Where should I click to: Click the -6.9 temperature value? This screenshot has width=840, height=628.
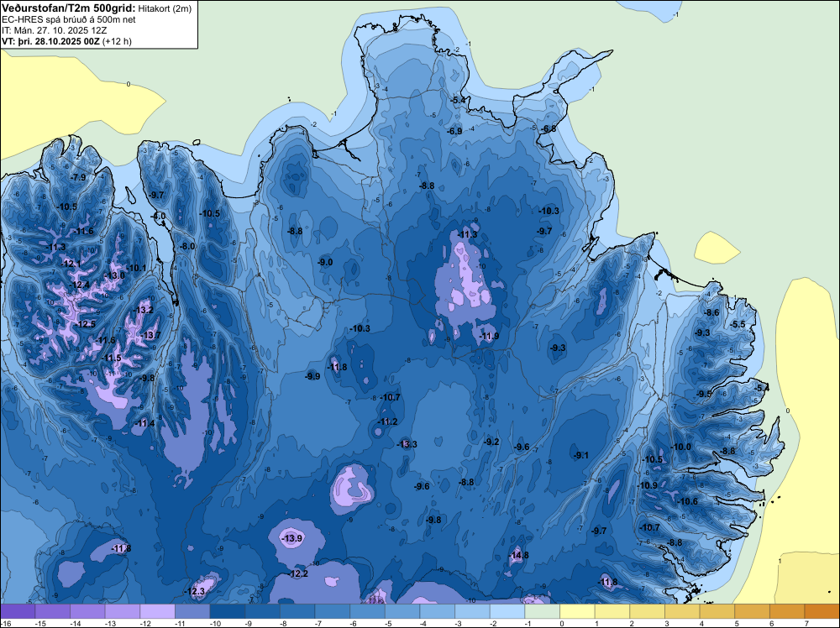(454, 131)
